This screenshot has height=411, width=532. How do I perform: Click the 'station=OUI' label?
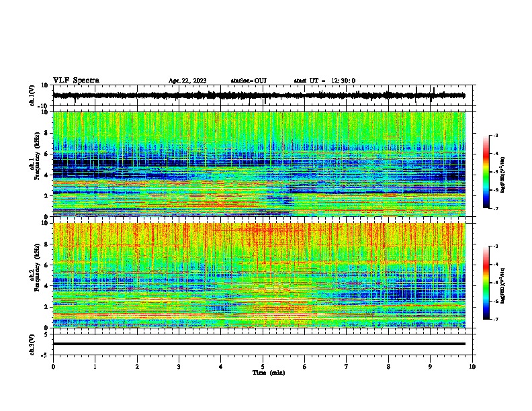coord(249,81)
